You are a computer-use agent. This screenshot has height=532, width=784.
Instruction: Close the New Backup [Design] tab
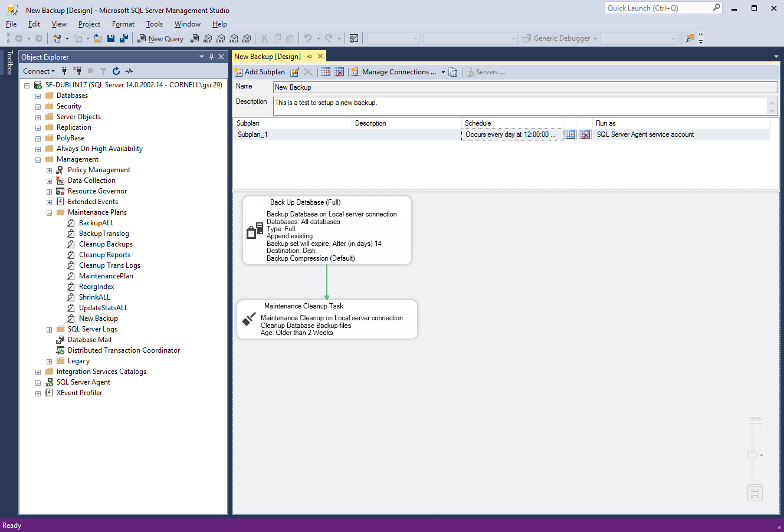(x=321, y=57)
